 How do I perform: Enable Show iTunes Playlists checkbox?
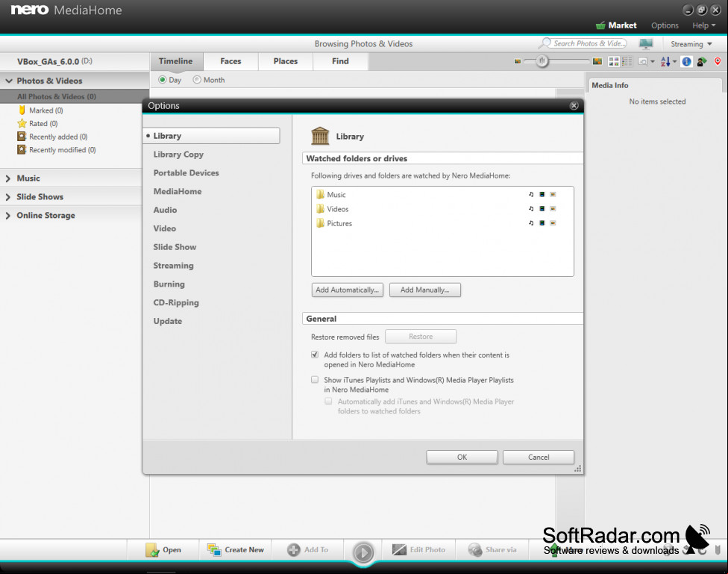[x=315, y=380]
